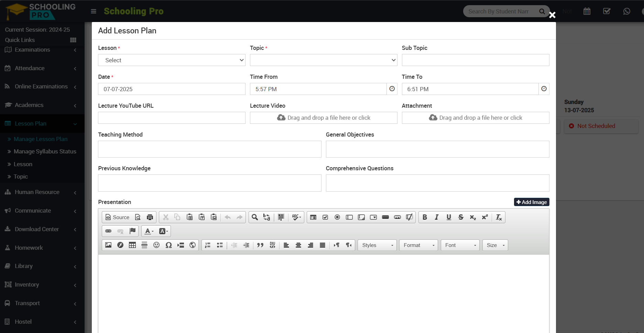Image resolution: width=644 pixels, height=333 pixels.
Task: Toggle center alignment
Action: (x=298, y=245)
